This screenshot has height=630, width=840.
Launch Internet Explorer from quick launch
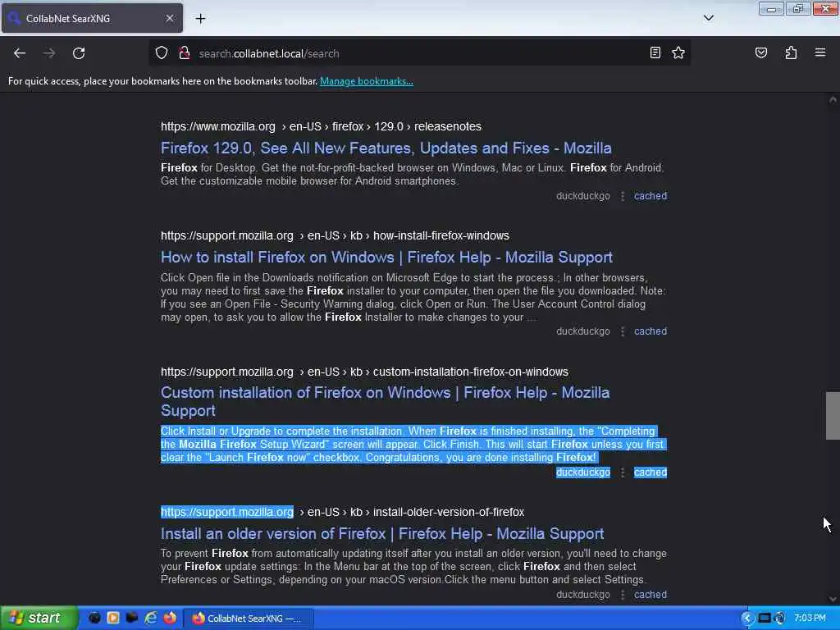[151, 619]
